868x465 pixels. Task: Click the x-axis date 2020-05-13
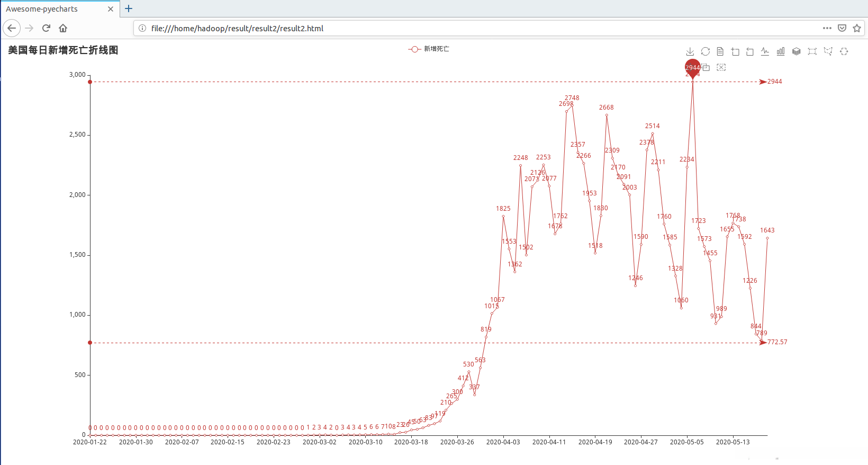733,442
